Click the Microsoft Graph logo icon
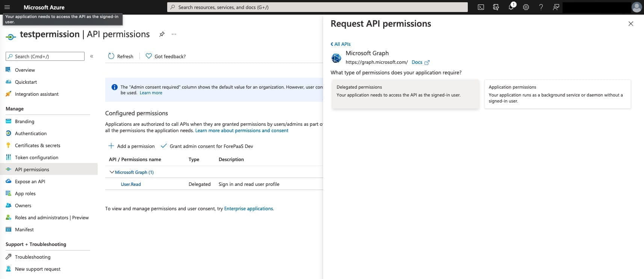This screenshot has height=279, width=644. tap(336, 58)
